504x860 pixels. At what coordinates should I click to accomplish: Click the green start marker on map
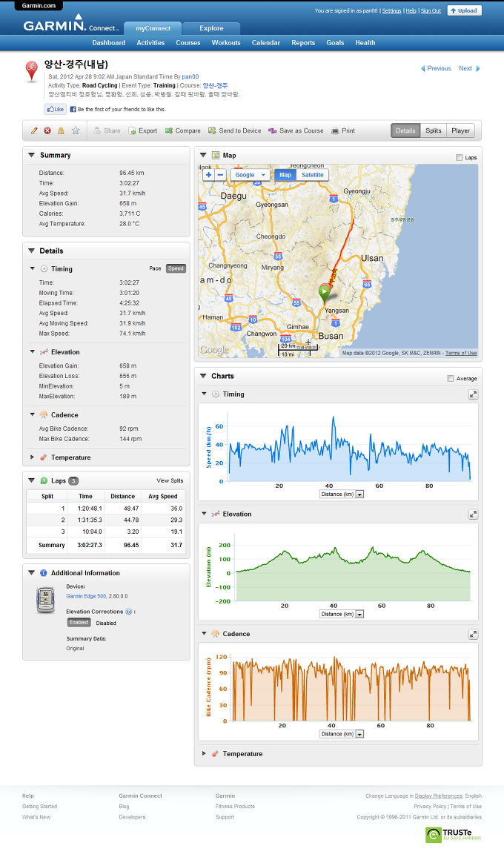pos(324,292)
